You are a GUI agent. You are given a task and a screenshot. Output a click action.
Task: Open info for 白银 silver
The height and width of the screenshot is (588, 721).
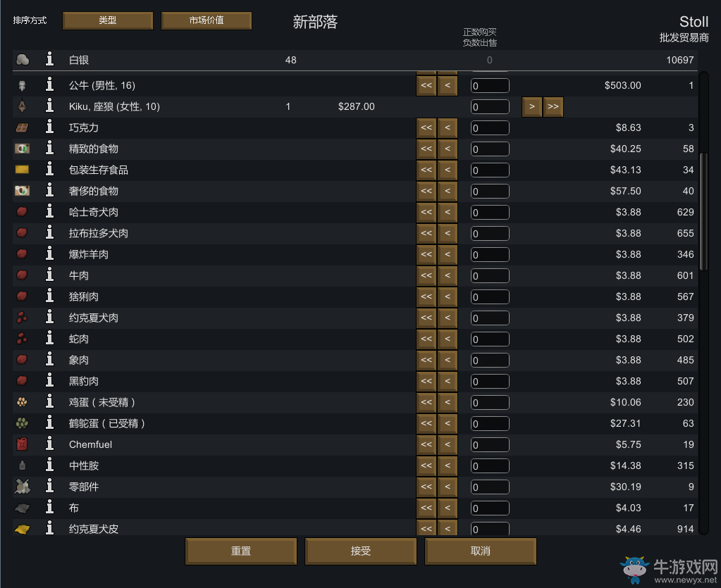tap(49, 59)
